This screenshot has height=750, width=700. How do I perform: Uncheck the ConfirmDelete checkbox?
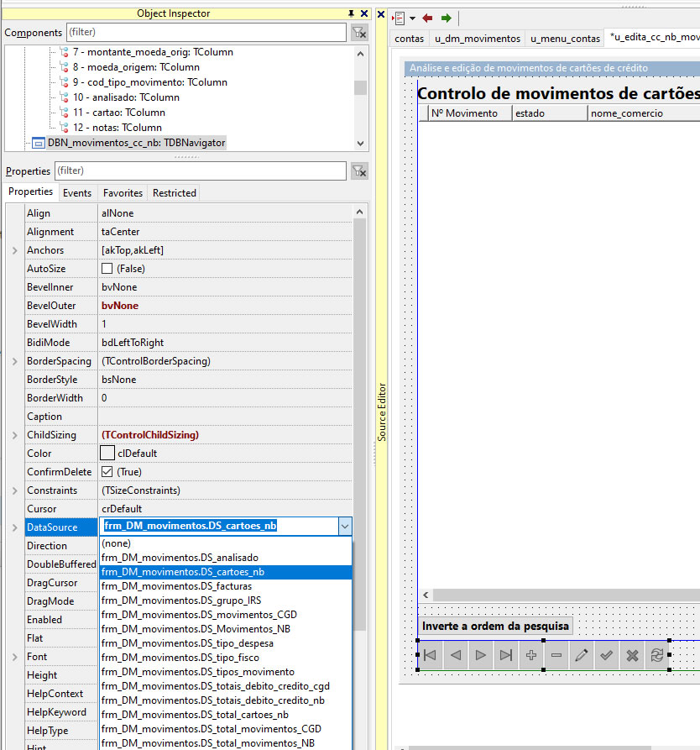pos(107,472)
